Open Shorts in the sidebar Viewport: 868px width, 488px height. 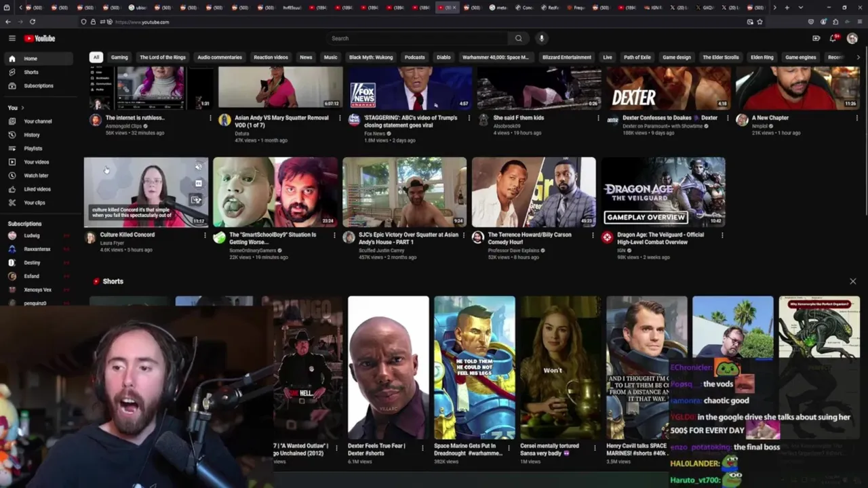[39, 73]
